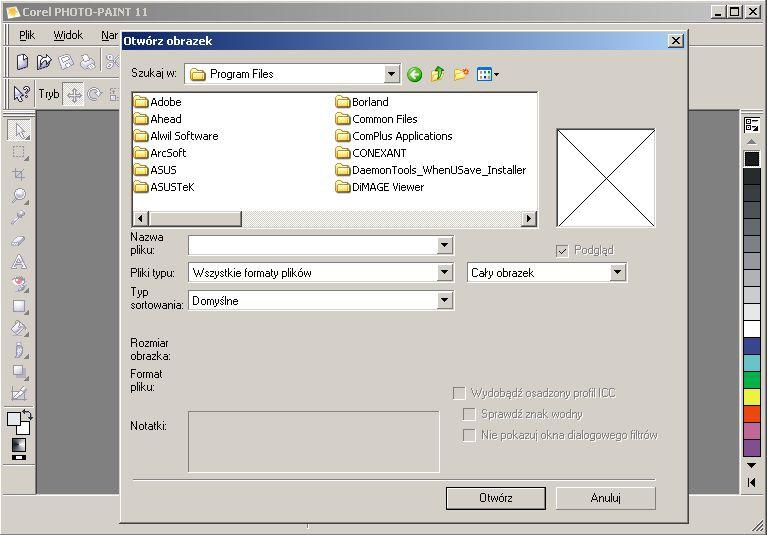Image resolution: width=767 pixels, height=535 pixels.
Task: Select the Object Pick tool
Action: pos(19,130)
